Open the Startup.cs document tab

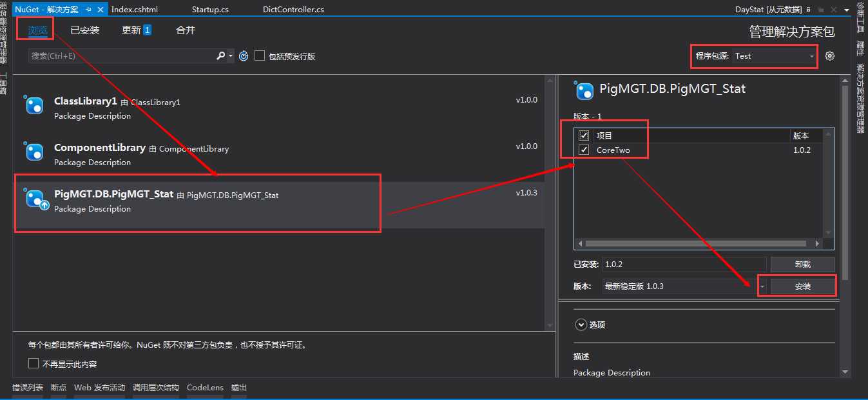(210, 10)
